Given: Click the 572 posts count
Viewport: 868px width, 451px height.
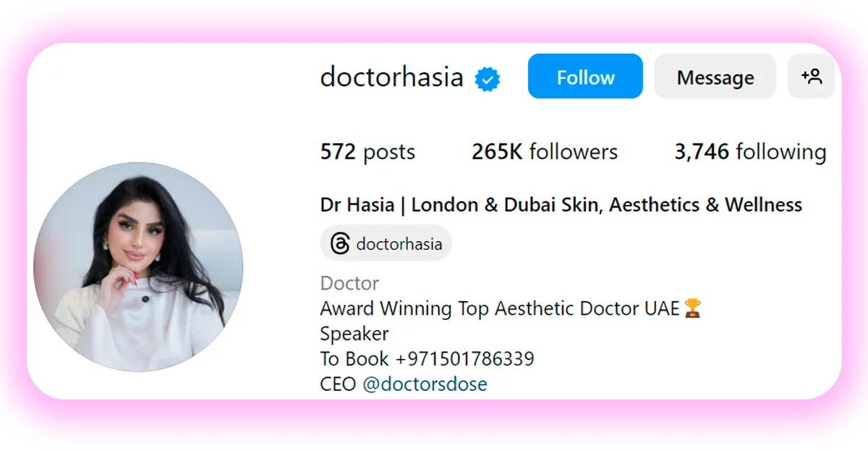Looking at the screenshot, I should point(367,152).
